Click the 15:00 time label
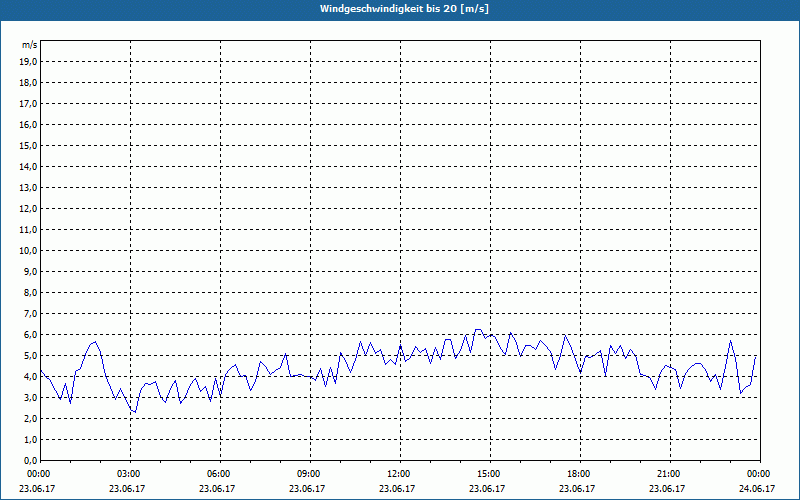Image resolution: width=800 pixels, height=500 pixels. pos(489,474)
